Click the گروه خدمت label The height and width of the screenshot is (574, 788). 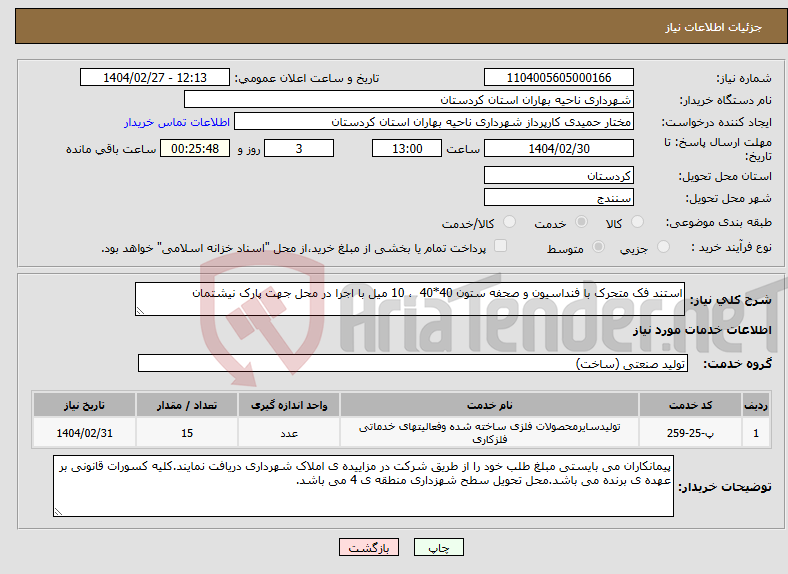tap(737, 363)
